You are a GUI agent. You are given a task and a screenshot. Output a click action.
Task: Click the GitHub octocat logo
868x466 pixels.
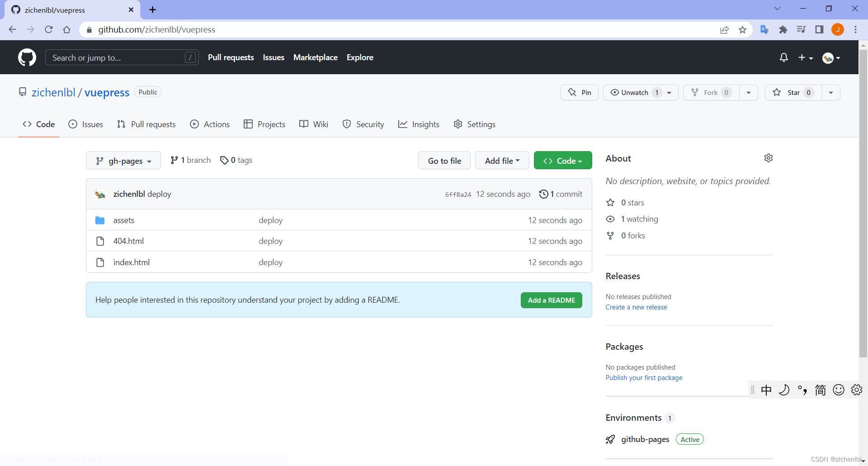(27, 57)
